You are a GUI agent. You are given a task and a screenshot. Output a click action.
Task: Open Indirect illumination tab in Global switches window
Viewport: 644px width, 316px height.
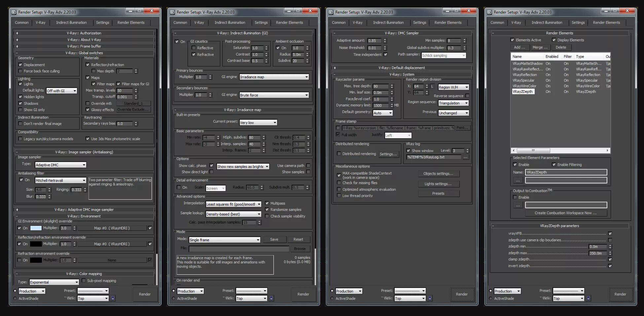(71, 22)
